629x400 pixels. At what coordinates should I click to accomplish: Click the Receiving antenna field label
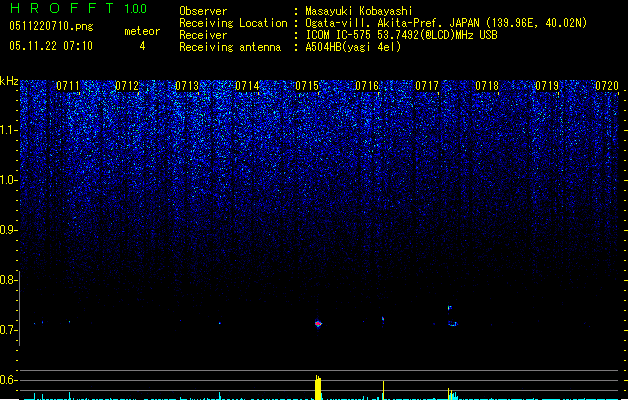pos(230,47)
